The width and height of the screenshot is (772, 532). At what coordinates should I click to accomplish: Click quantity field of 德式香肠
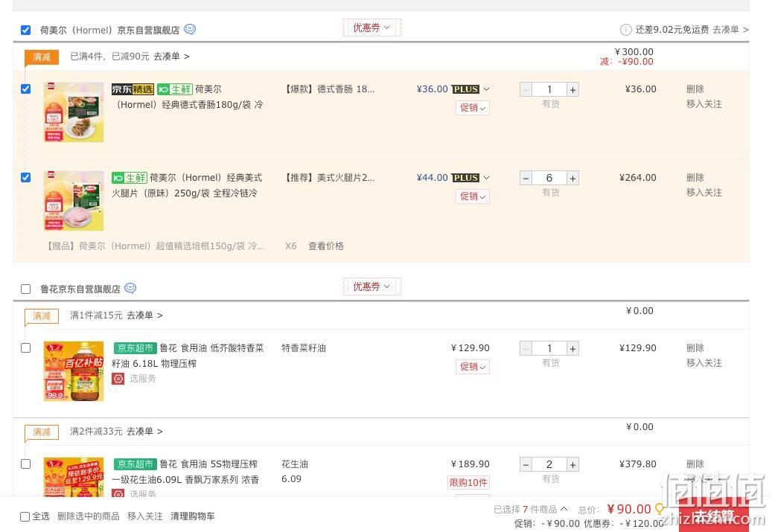click(x=549, y=89)
